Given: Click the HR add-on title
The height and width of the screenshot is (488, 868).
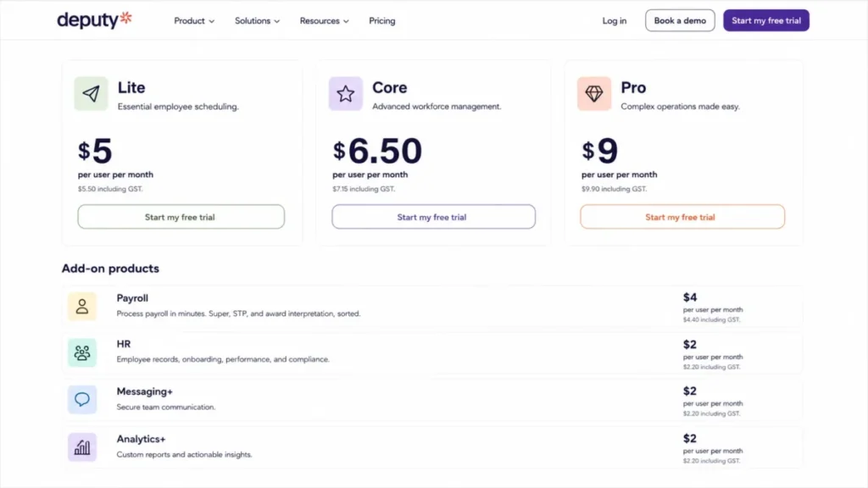Looking at the screenshot, I should click(x=124, y=344).
